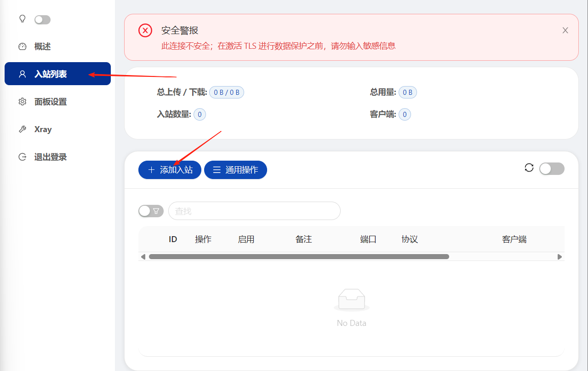The height and width of the screenshot is (371, 588).
Task: Go to the Xray configuration page
Action: pyautogui.click(x=43, y=129)
